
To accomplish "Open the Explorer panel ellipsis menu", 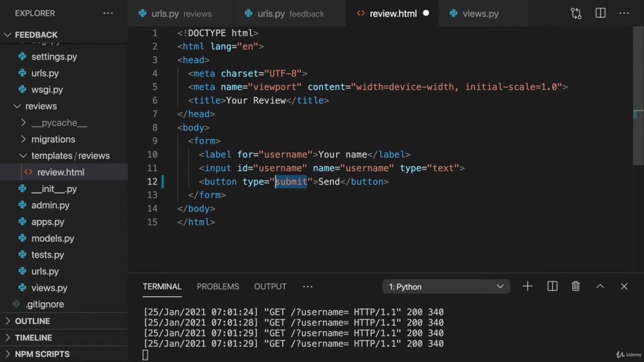I will [x=108, y=14].
